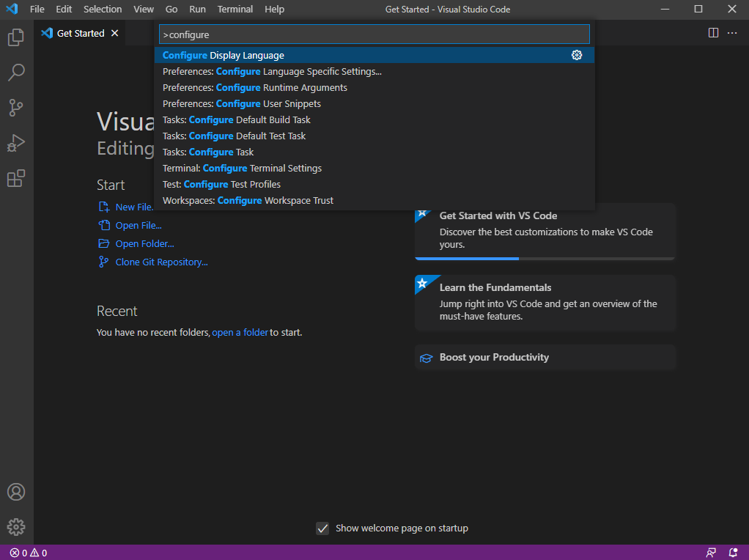The width and height of the screenshot is (749, 560).
Task: Open Boost your Productivity walkthrough
Action: tap(545, 358)
